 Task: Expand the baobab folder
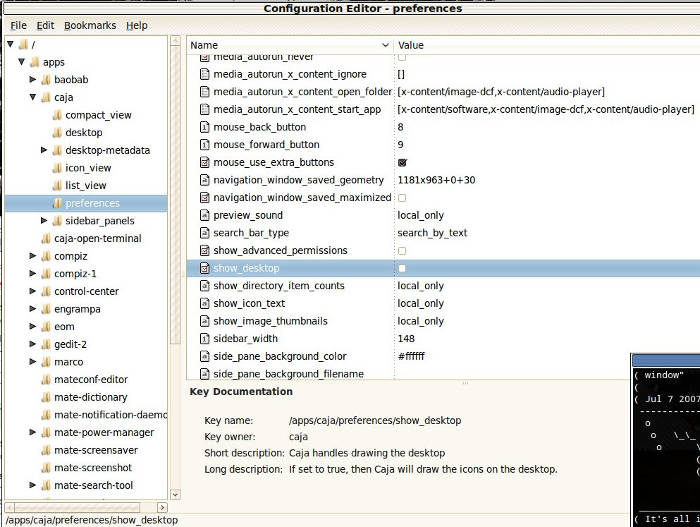(33, 79)
